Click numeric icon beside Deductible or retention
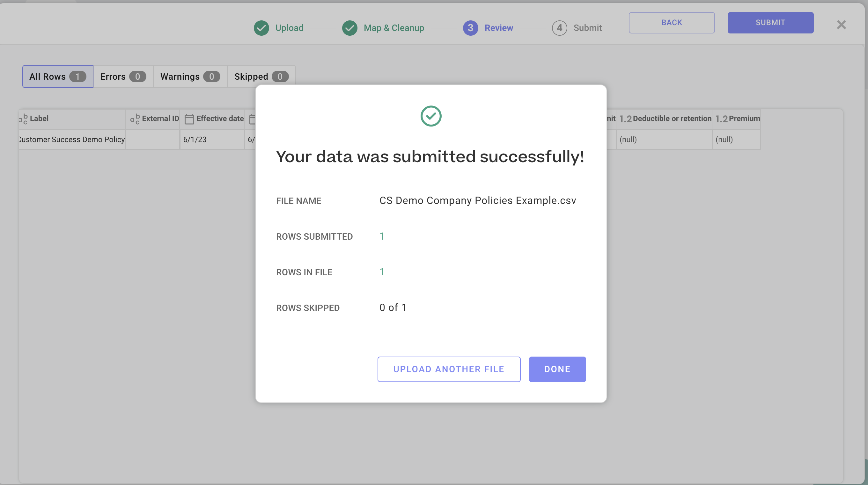Image resolution: width=868 pixels, height=485 pixels. point(625,119)
